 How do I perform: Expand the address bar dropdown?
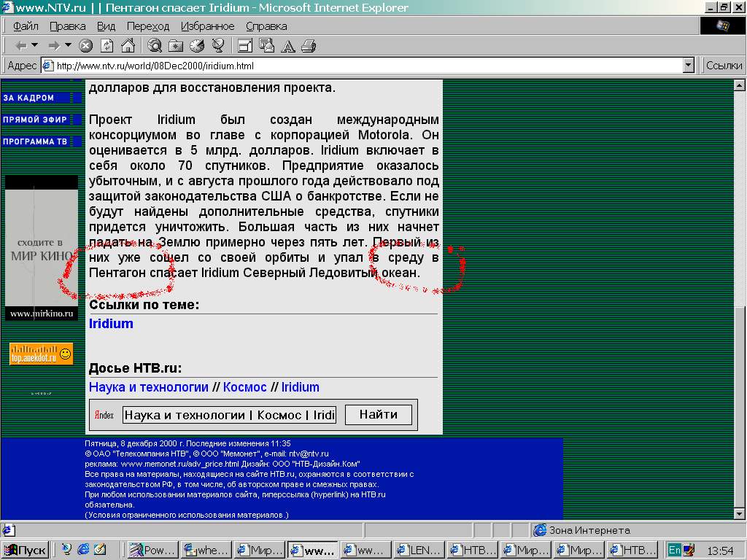(x=689, y=66)
